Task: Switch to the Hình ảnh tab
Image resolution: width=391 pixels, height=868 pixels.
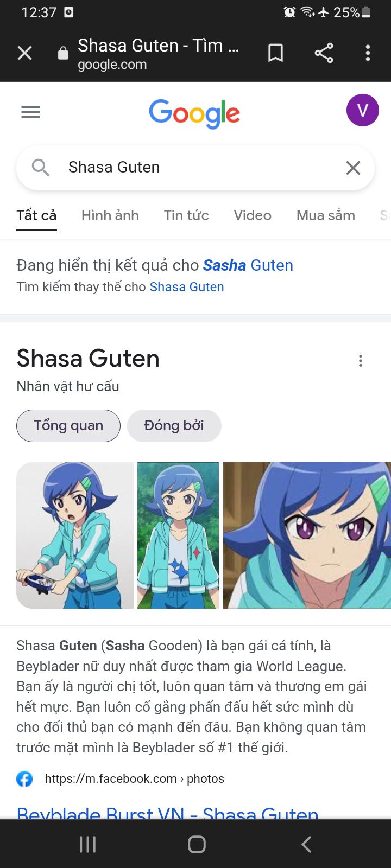Action: coord(110,215)
